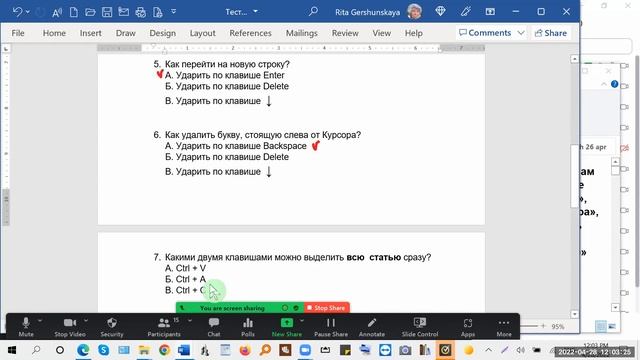The image size is (640, 360).
Task: Click answer 'Б. Ударить по клавише Delete' under question 5
Action: point(227,86)
